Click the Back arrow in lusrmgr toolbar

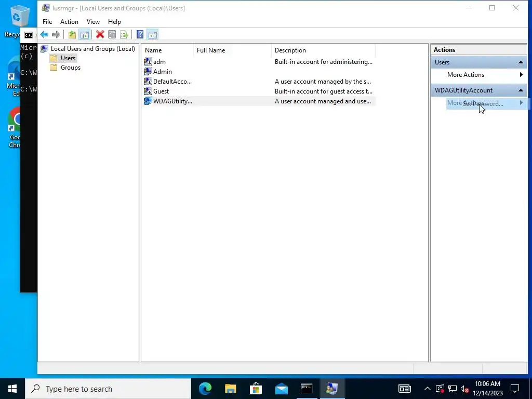pyautogui.click(x=44, y=35)
